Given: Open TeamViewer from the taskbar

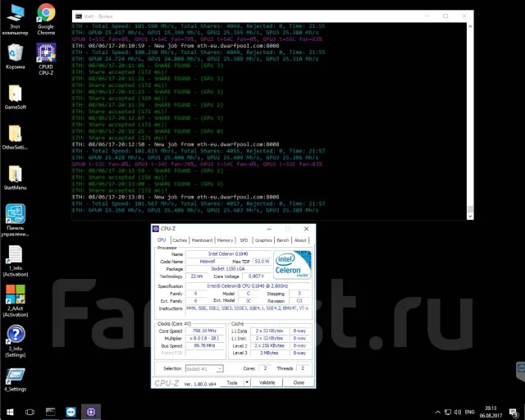Looking at the screenshot, I should tap(71, 412).
